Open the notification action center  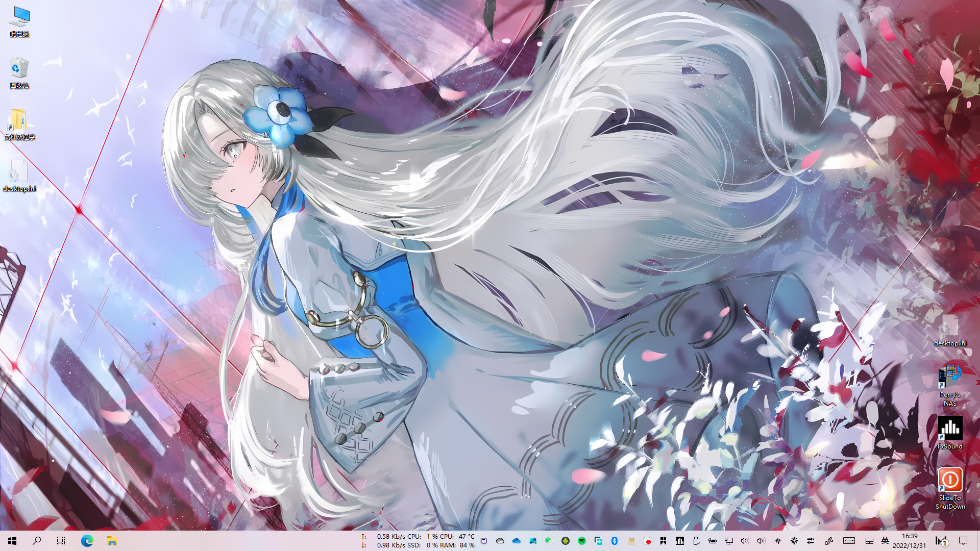(963, 541)
